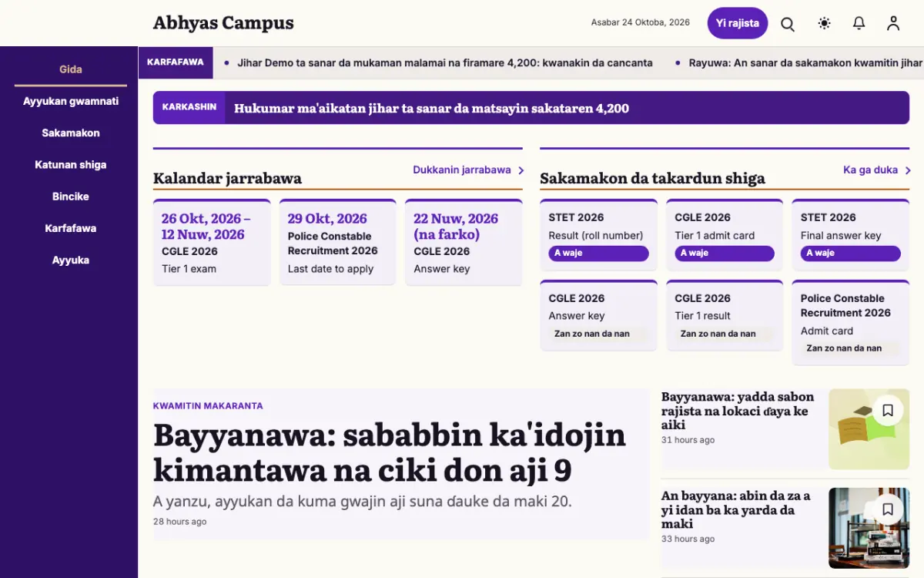Select Gida in the sidebar

point(71,69)
